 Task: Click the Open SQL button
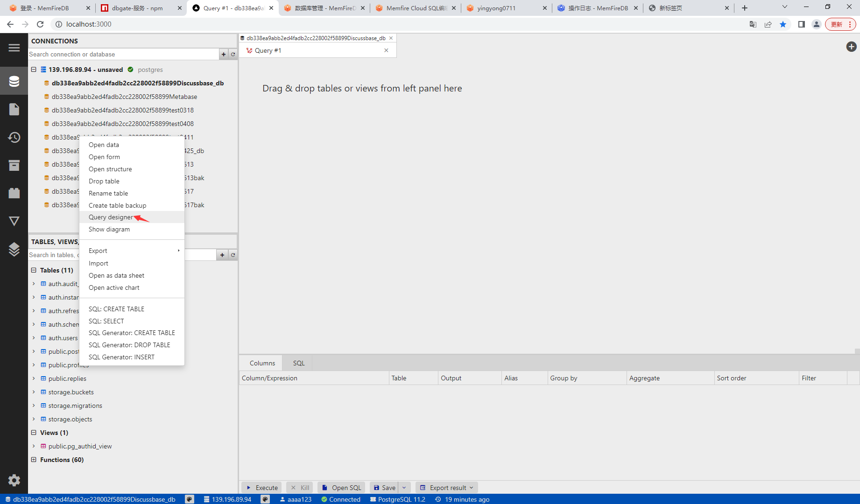[341, 488]
